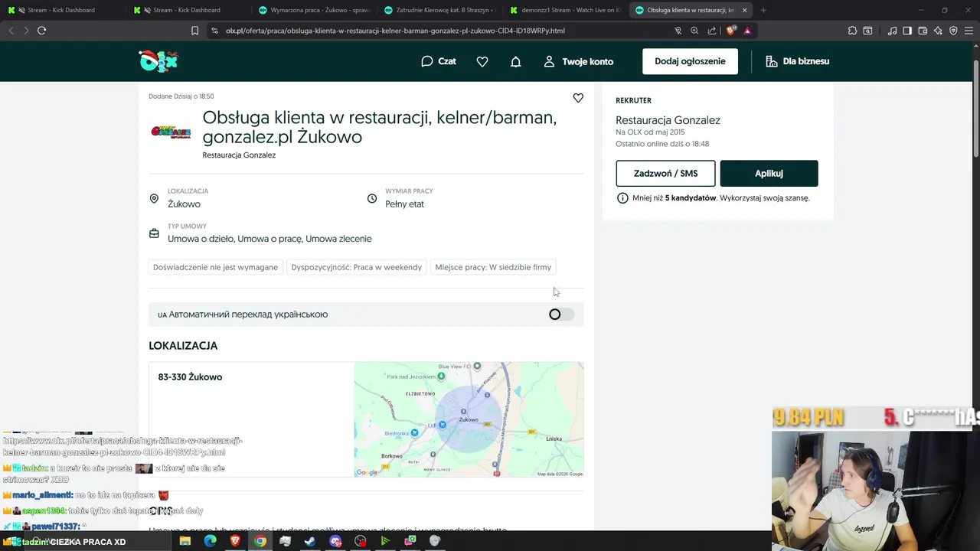This screenshot has height=551, width=980.
Task: Click browser forward arrow
Action: [x=25, y=31]
